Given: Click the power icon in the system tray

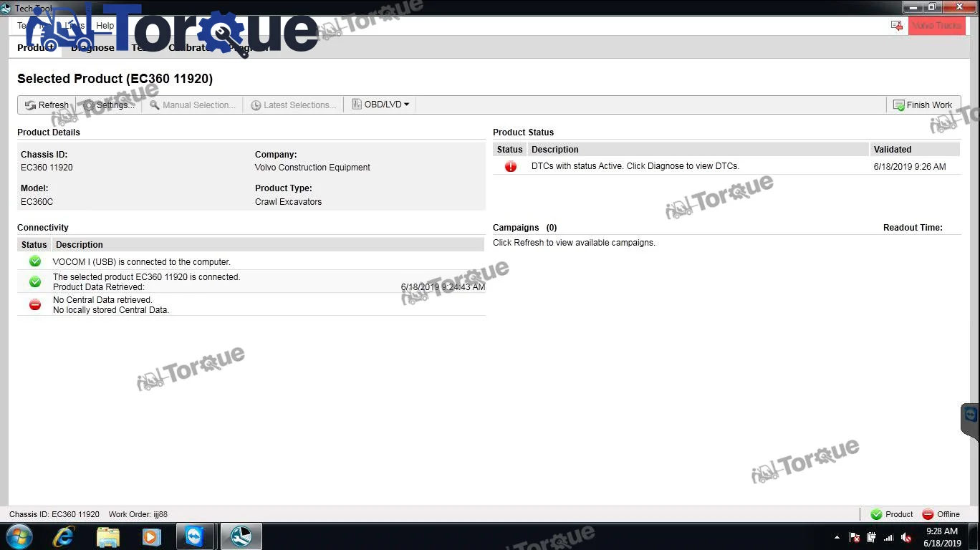Looking at the screenshot, I should coord(871,537).
